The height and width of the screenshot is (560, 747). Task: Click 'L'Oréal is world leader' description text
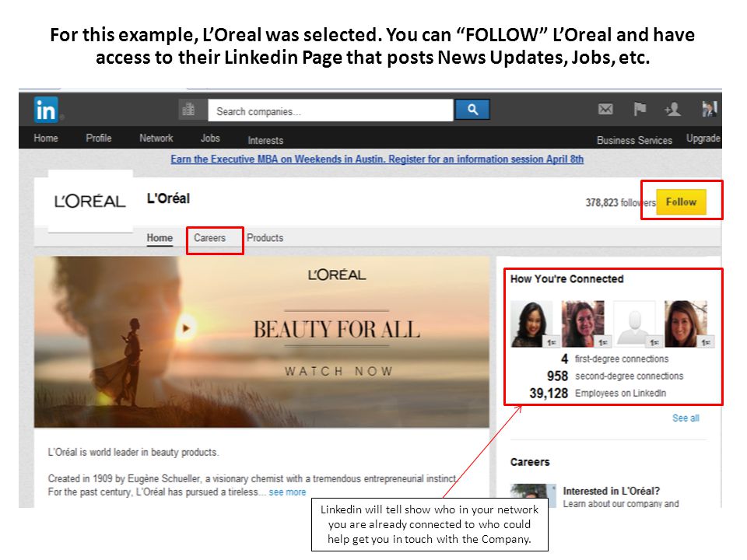tap(133, 452)
